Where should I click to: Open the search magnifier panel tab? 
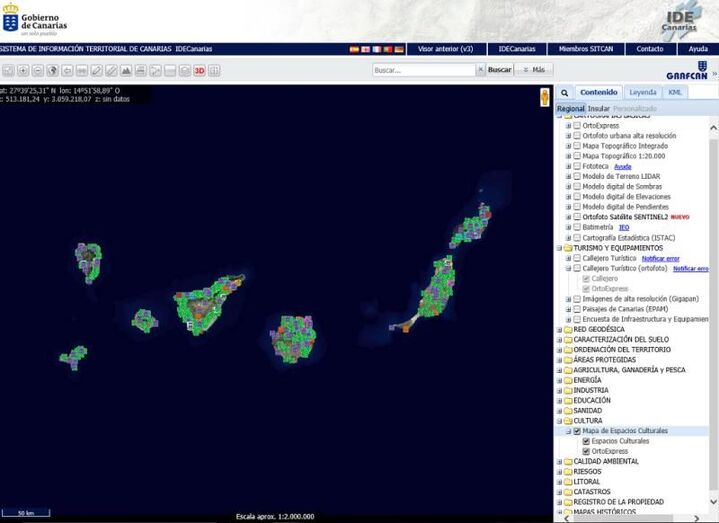tap(564, 92)
